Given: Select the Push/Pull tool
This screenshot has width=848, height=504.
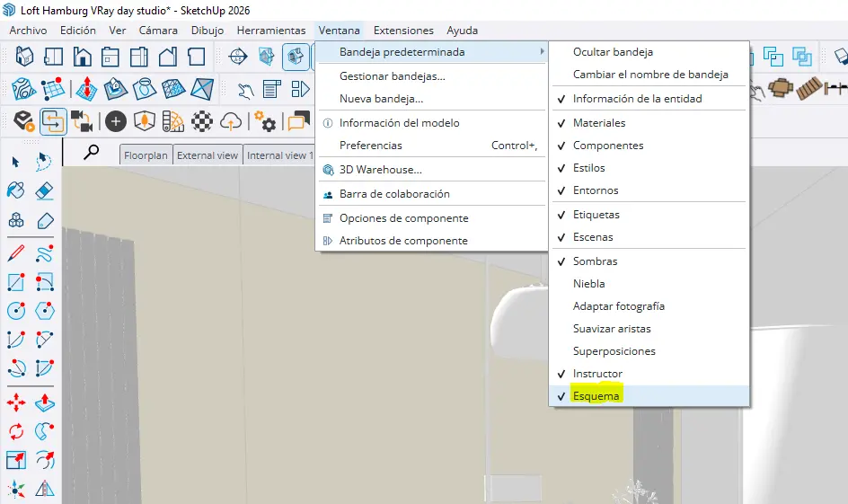Looking at the screenshot, I should click(x=44, y=402).
